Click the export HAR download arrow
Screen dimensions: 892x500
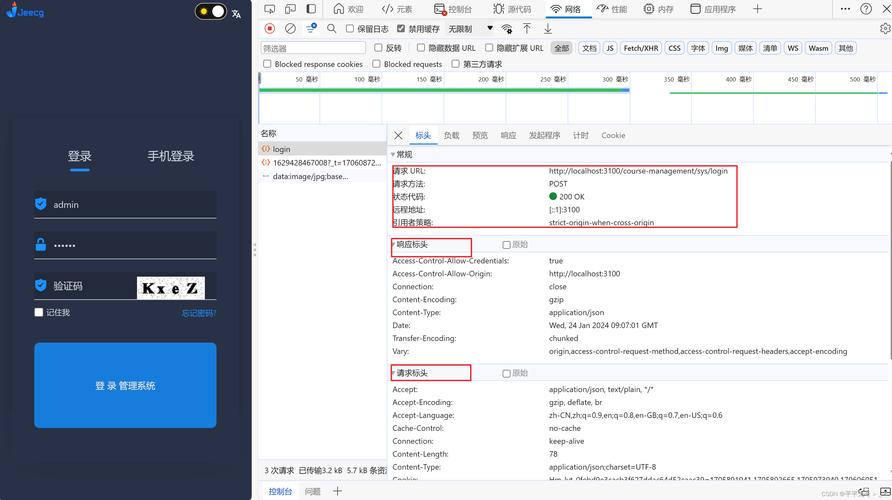[x=548, y=29]
